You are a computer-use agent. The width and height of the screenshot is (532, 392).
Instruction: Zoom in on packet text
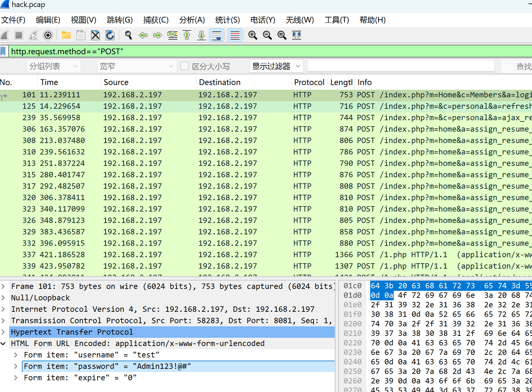[253, 35]
